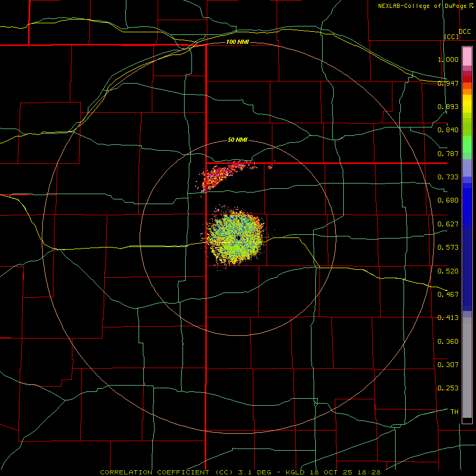Image resolution: width=476 pixels, height=476 pixels.
Task: Pick the pink segment of the color bar
Action: click(467, 56)
